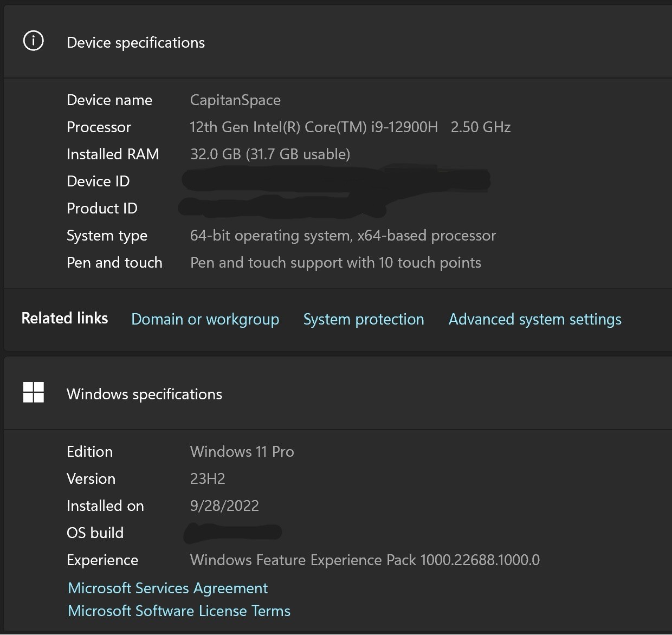This screenshot has height=635, width=672.
Task: Click the Processor label
Action: pyautogui.click(x=99, y=127)
